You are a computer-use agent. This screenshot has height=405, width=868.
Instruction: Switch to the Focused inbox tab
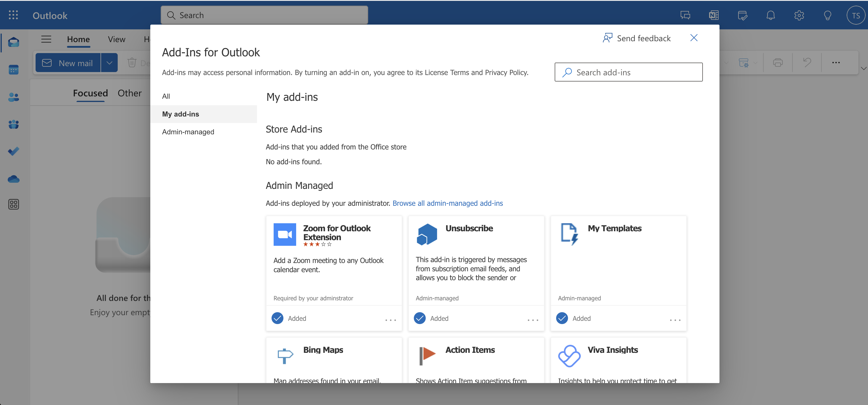[x=90, y=93]
